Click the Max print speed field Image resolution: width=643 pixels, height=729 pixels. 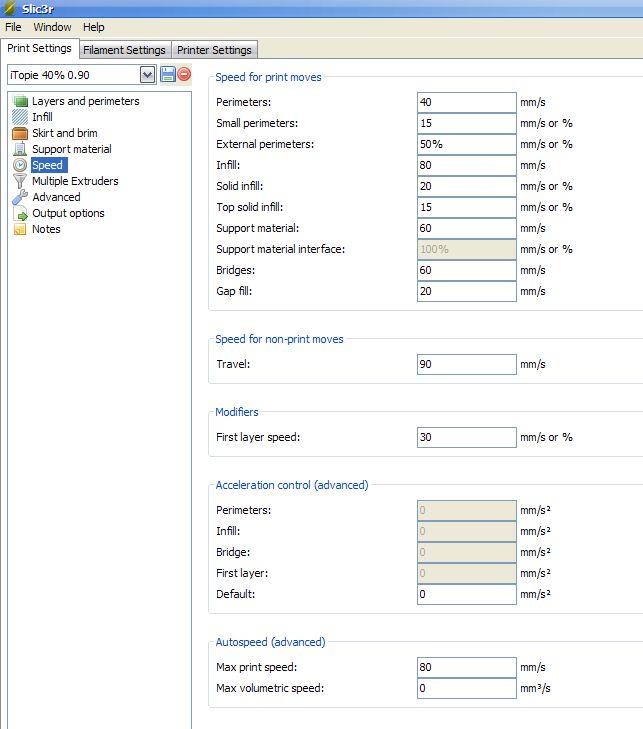(467, 667)
